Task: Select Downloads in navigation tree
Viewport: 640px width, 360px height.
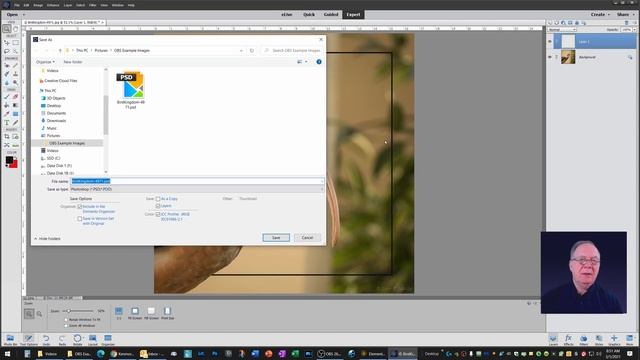Action: pyautogui.click(x=56, y=121)
